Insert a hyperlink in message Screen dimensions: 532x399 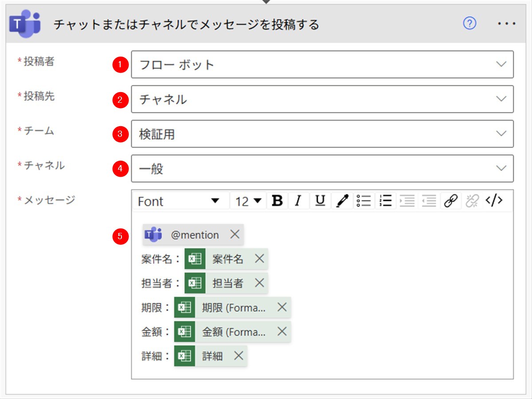451,201
